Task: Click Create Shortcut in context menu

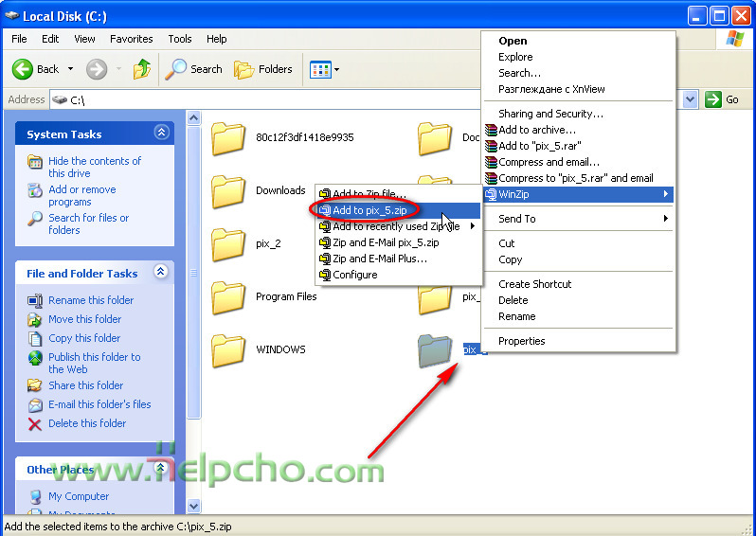Action: [579, 284]
